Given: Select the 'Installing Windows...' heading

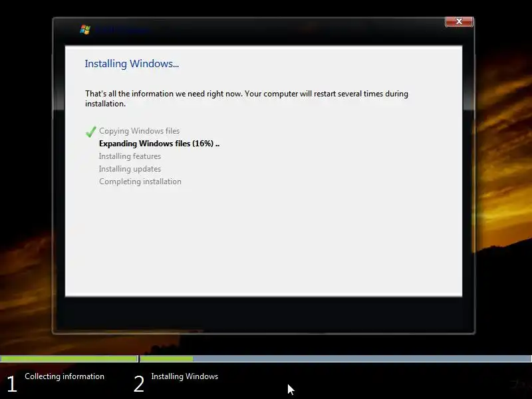Looking at the screenshot, I should [x=132, y=64].
